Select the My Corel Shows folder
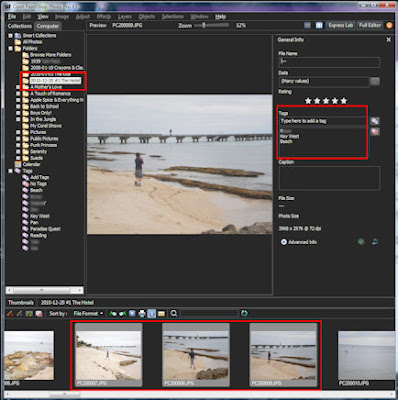The height and width of the screenshot is (400, 398). coord(46,126)
